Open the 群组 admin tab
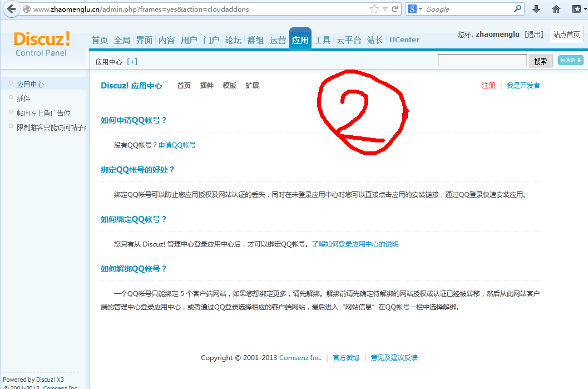Screen dimensions: 588x389 pos(255,40)
